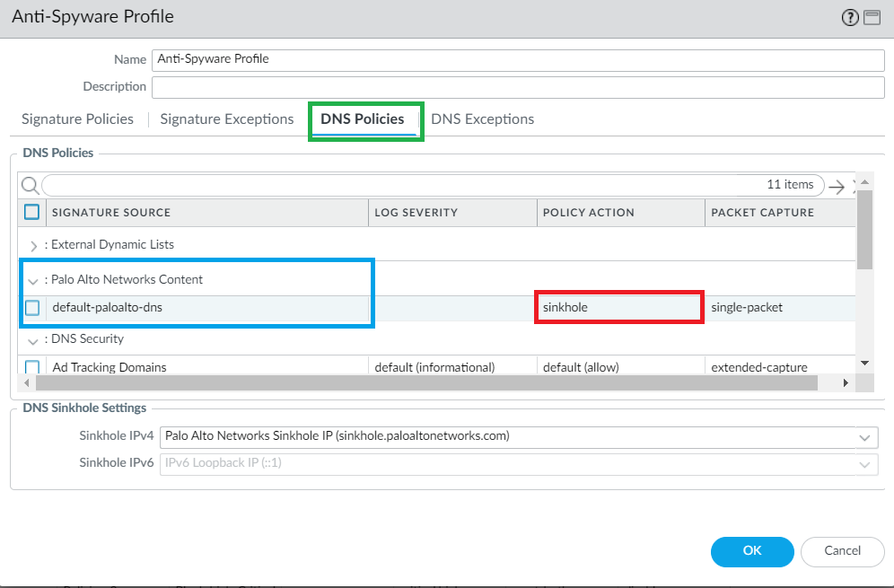Click the search magnifier icon in DNS Policies

pyautogui.click(x=30, y=186)
